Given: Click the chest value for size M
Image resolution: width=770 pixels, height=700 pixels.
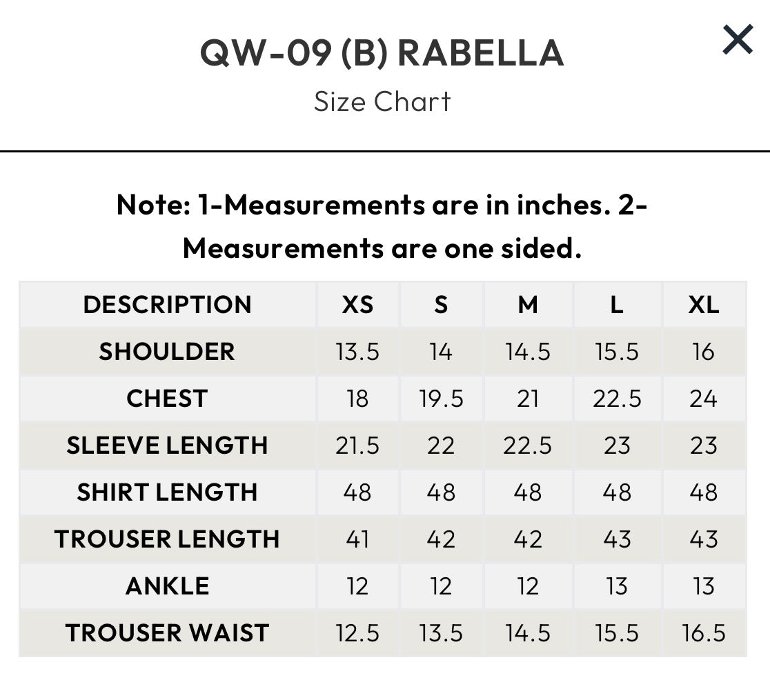Looking at the screenshot, I should coord(528,399).
